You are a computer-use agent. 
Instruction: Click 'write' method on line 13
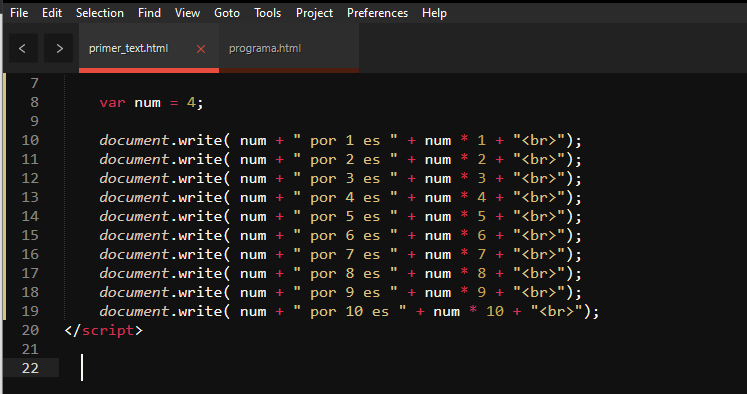coord(200,198)
